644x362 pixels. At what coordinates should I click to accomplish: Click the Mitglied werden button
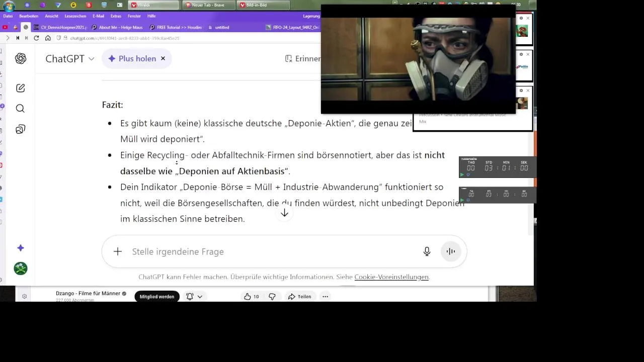(157, 297)
